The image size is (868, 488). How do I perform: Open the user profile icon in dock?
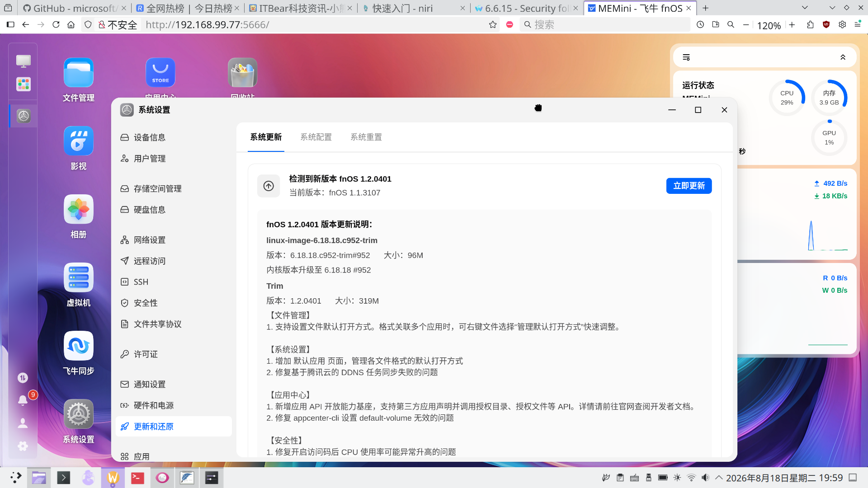click(x=23, y=423)
